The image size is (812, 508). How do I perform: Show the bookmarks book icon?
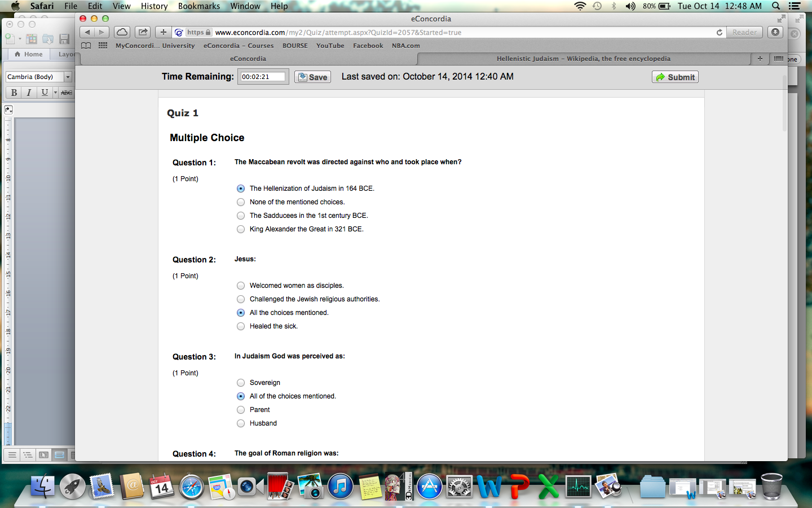[x=86, y=46]
